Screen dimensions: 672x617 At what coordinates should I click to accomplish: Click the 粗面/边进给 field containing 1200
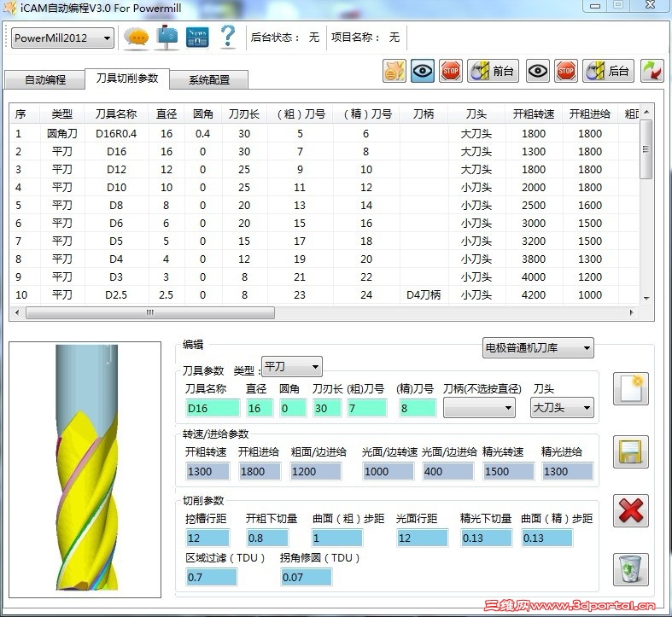click(x=315, y=472)
